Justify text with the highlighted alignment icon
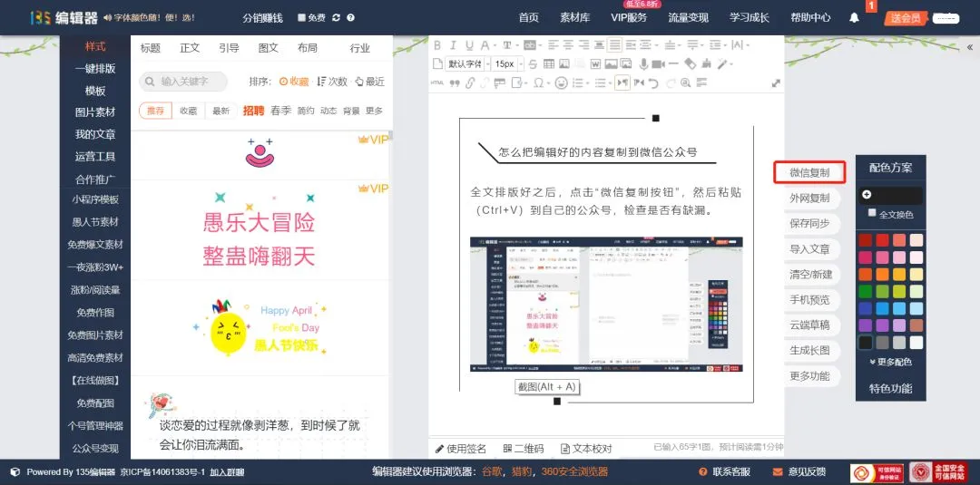The height and width of the screenshot is (485, 980). click(x=614, y=45)
